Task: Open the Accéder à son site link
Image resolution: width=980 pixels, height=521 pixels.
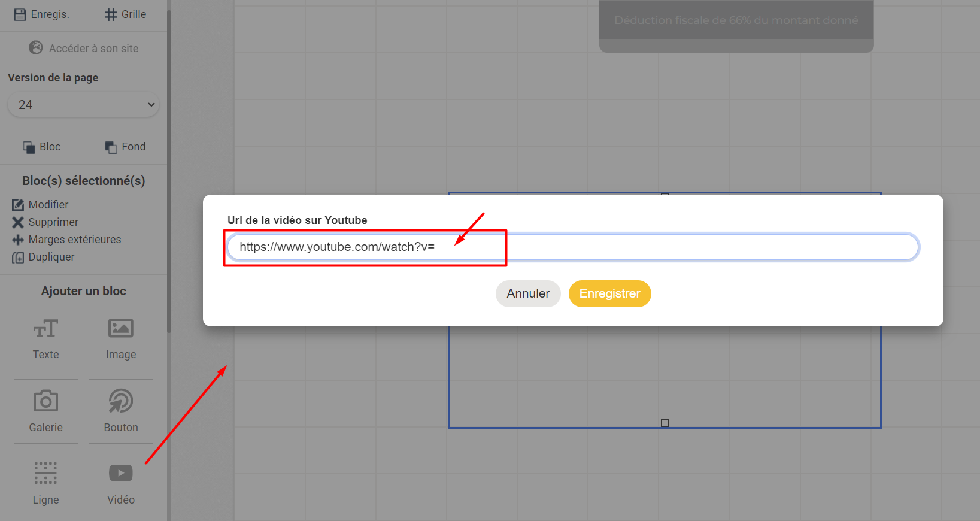Action: [84, 48]
